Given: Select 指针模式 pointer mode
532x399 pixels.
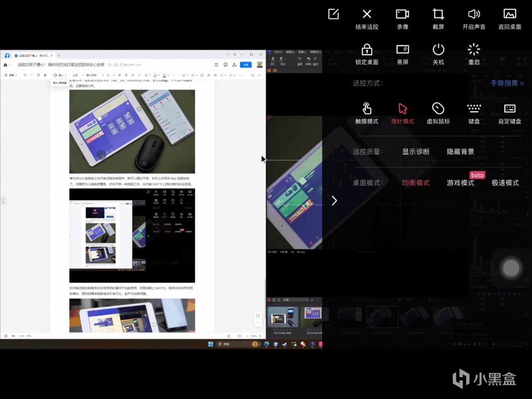Looking at the screenshot, I should pos(402,113).
